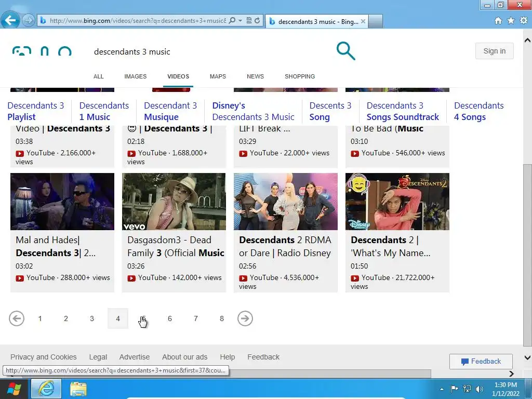
Task: Open Descendants 3 Playlist suggestion
Action: click(x=36, y=111)
